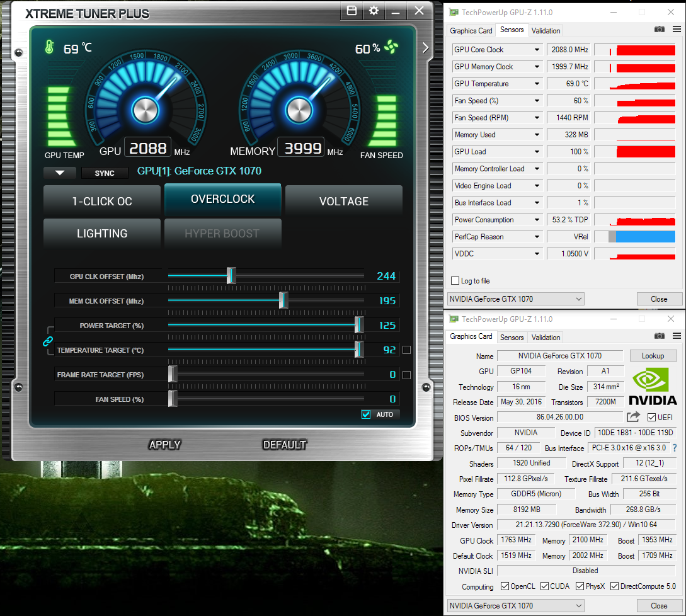Open Memory Used sensor dropdown

[537, 135]
